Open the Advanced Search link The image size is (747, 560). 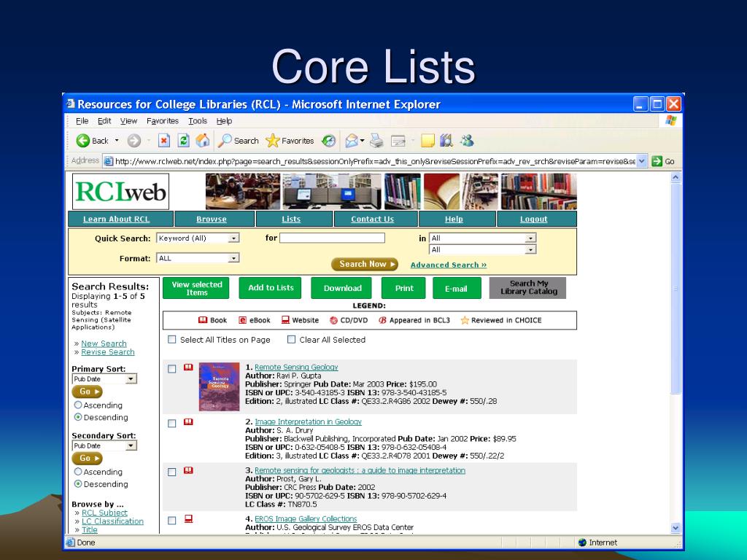[449, 265]
